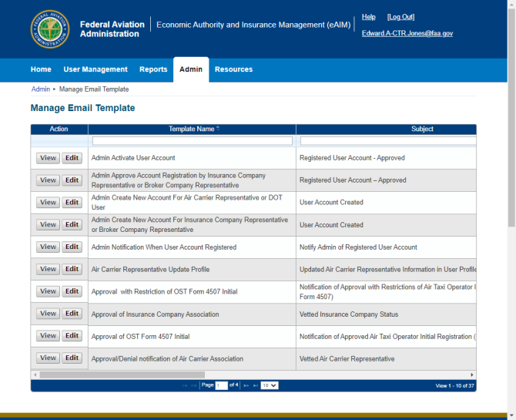Edit Approval with Restriction OST Form 4507

pos(72,291)
